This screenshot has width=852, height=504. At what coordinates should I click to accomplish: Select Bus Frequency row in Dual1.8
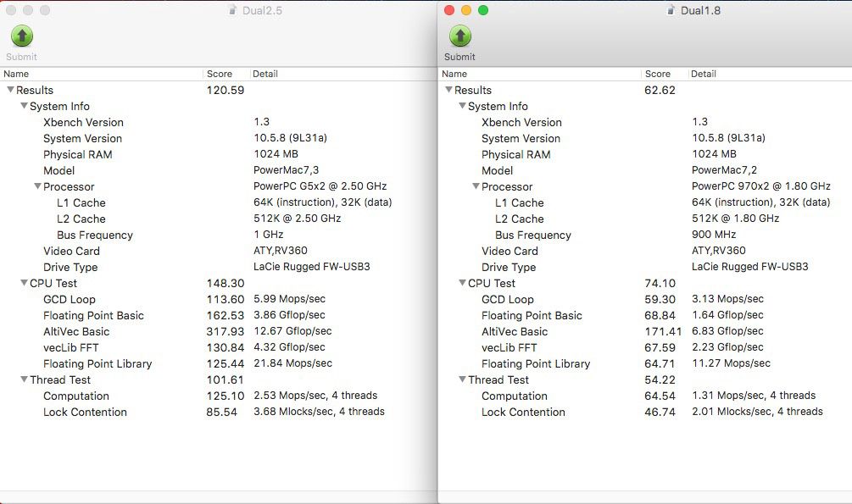pyautogui.click(x=645, y=235)
